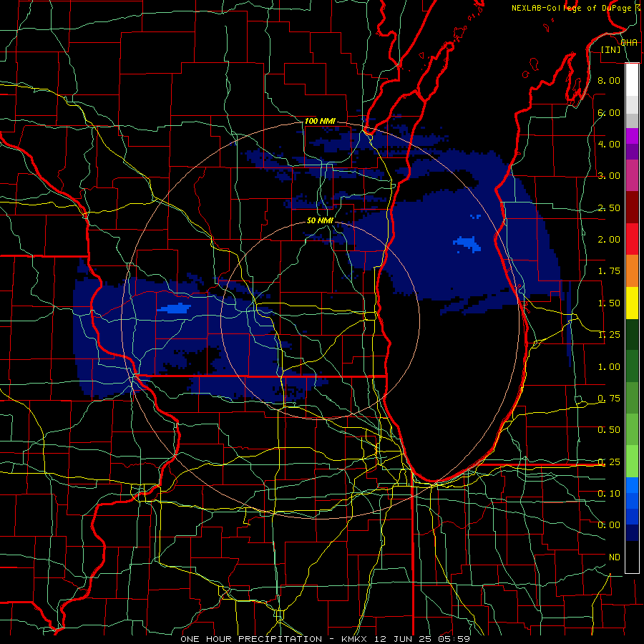Click the 2.50 legend value
644x644 pixels.
609,208
